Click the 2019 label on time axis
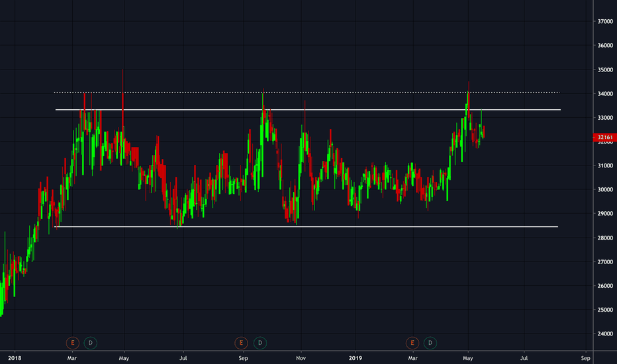The width and height of the screenshot is (617, 364). (x=356, y=358)
